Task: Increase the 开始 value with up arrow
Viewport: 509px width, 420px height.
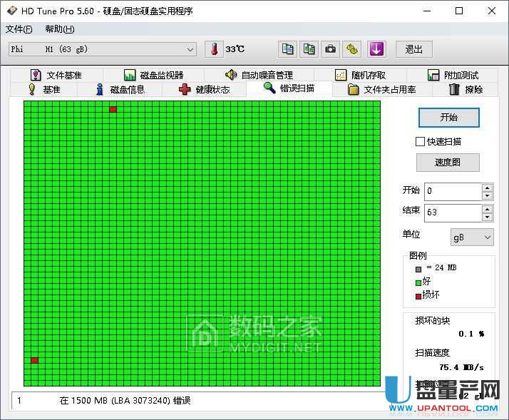Action: 487,188
